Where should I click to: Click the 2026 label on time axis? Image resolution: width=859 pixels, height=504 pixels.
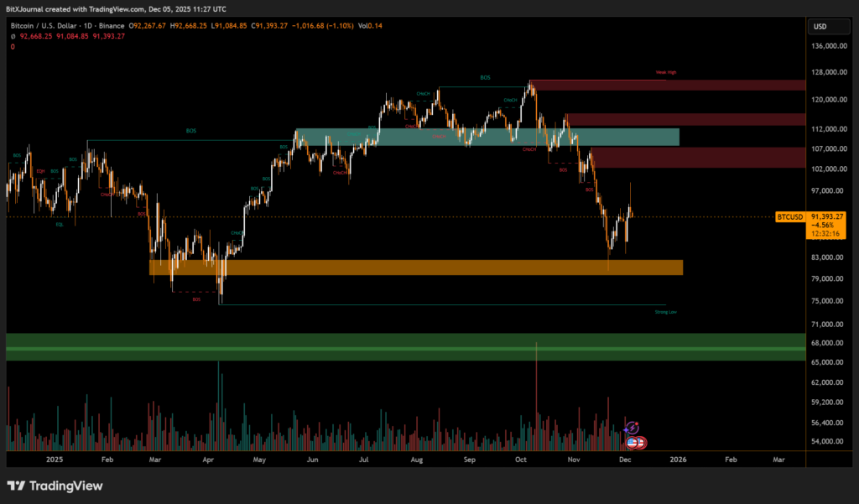click(x=677, y=460)
